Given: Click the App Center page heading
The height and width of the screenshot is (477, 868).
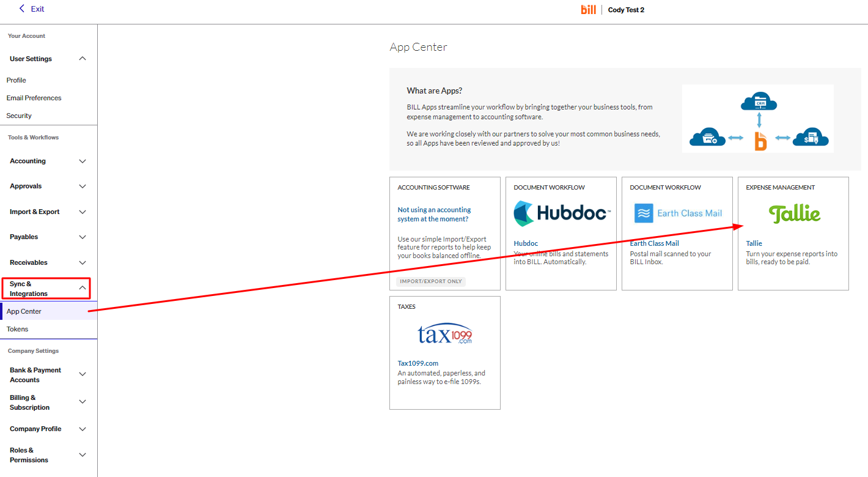Looking at the screenshot, I should coord(419,47).
